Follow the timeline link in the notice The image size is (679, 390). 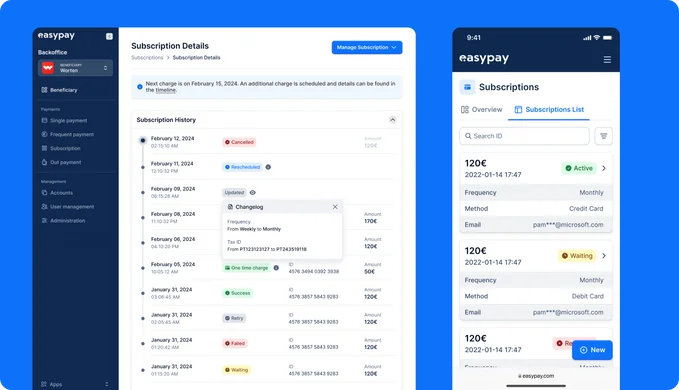[x=165, y=90]
